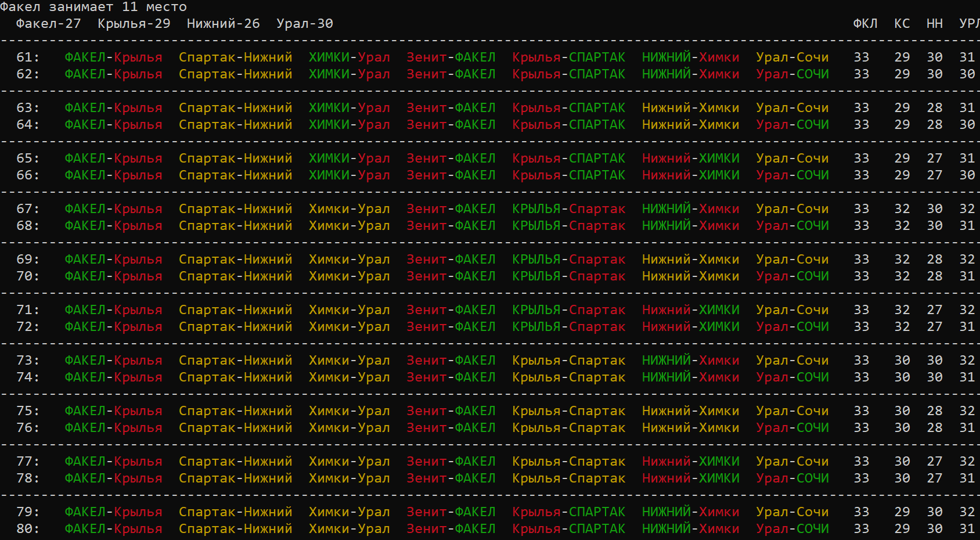The image size is (980, 540).
Task: Select the ФКЛ value 33 in row 61
Action: point(862,57)
